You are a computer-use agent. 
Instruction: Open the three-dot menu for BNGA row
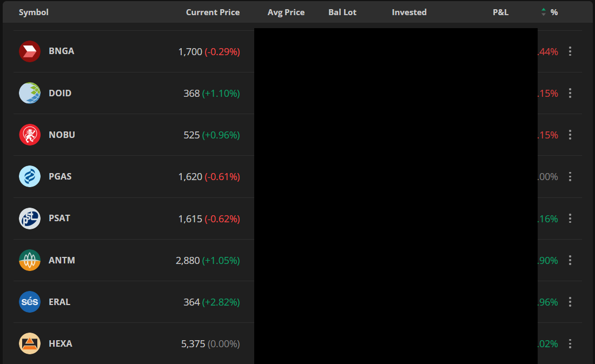570,51
